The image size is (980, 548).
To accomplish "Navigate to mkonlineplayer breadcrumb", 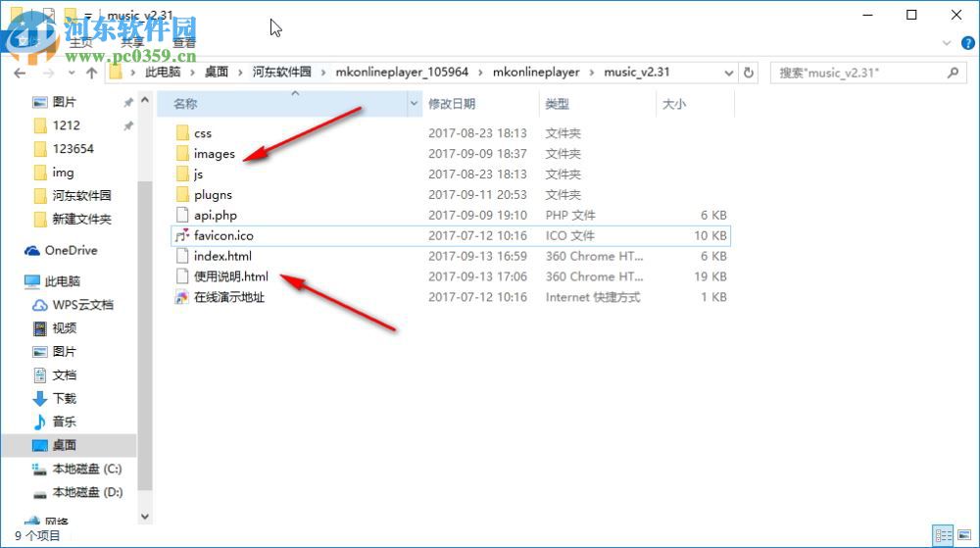I will 536,73.
